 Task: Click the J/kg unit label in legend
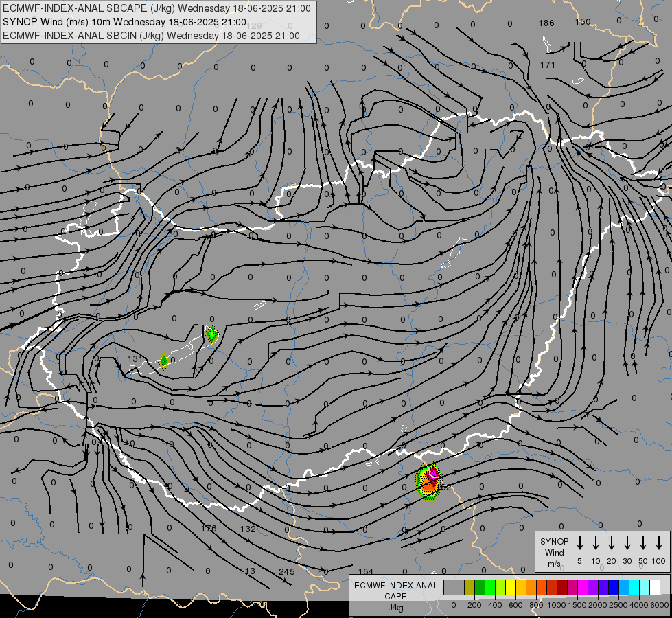pos(395,608)
